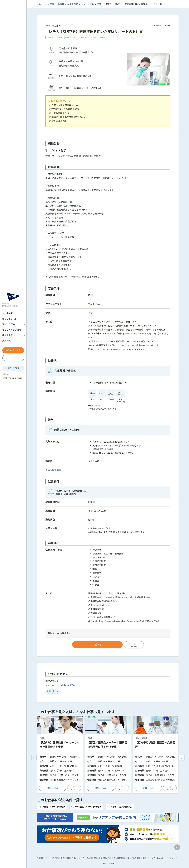Show next cards with the carousel right arrow
The image size is (189, 868).
pyautogui.click(x=182, y=757)
